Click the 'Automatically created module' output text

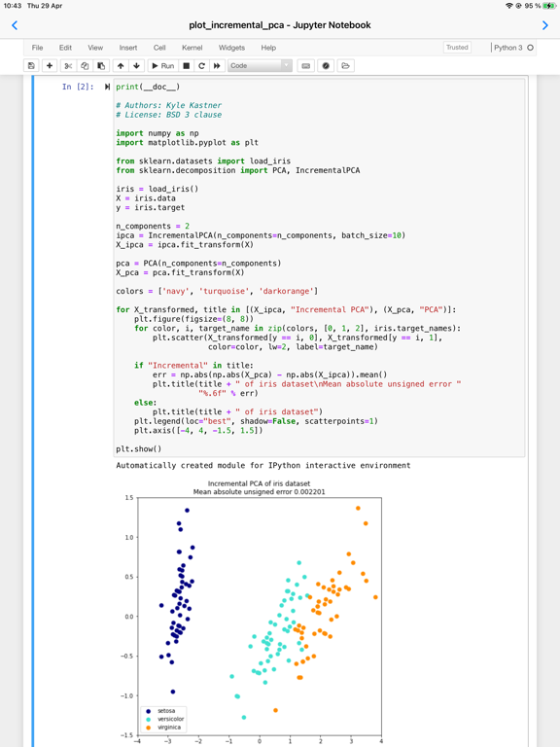262,466
